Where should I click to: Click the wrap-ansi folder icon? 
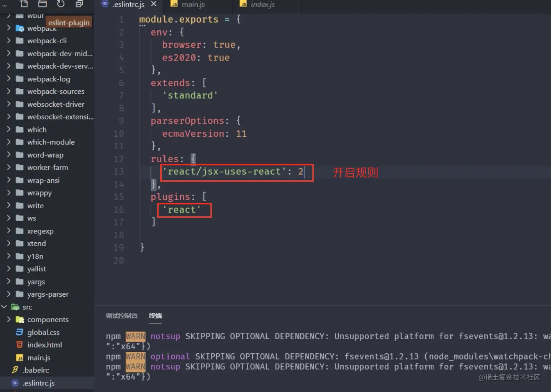20,180
